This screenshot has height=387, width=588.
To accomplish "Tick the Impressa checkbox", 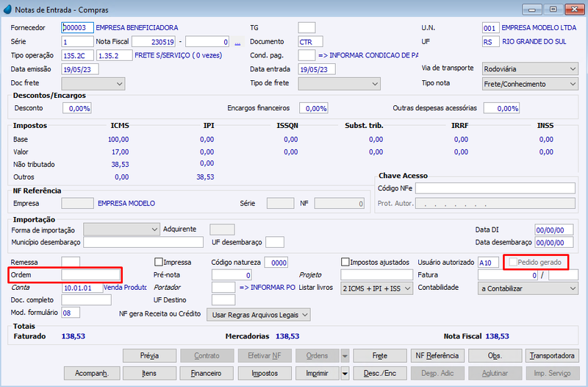I will (159, 262).
